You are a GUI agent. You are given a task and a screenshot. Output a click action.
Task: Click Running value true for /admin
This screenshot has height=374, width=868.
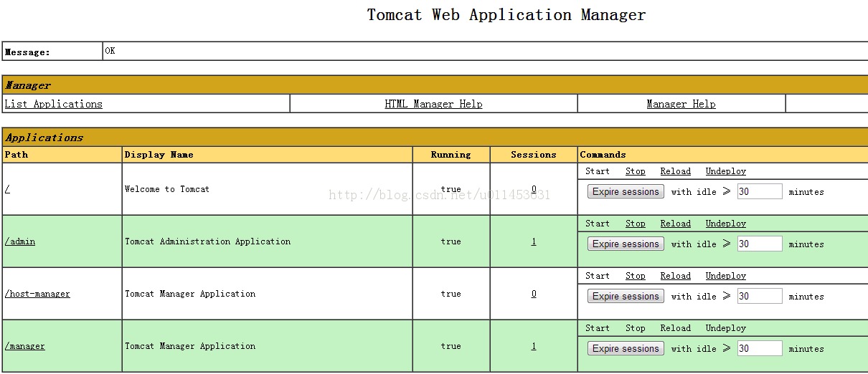451,241
